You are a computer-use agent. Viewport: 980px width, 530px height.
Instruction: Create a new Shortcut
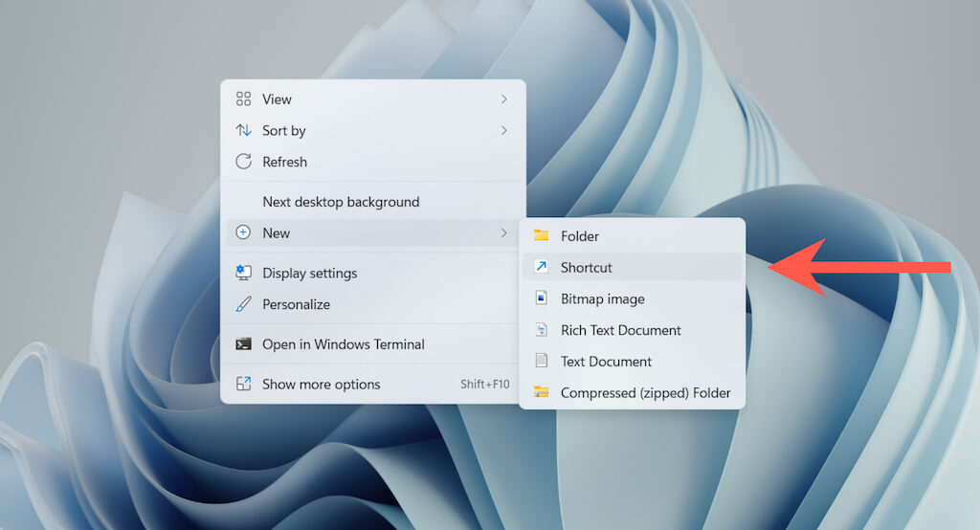click(x=632, y=267)
